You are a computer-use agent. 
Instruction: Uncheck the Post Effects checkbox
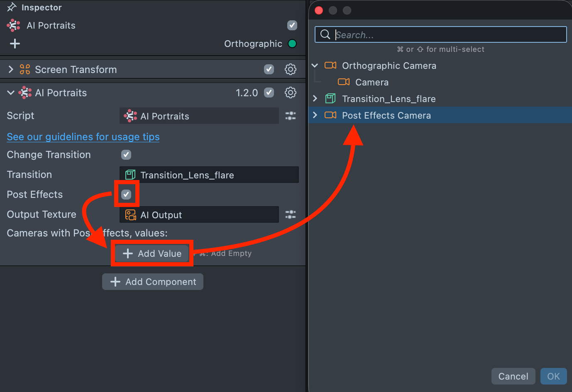(x=126, y=195)
